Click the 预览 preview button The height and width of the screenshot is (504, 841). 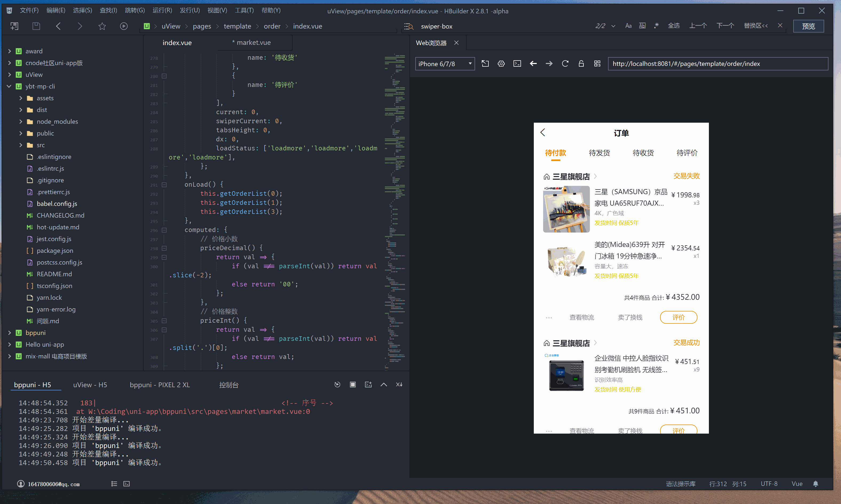[x=808, y=26]
